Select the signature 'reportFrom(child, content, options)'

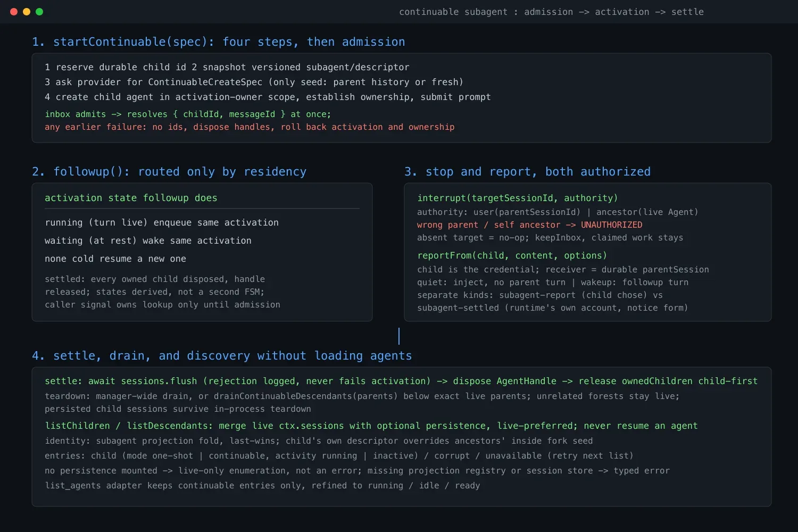(x=512, y=255)
